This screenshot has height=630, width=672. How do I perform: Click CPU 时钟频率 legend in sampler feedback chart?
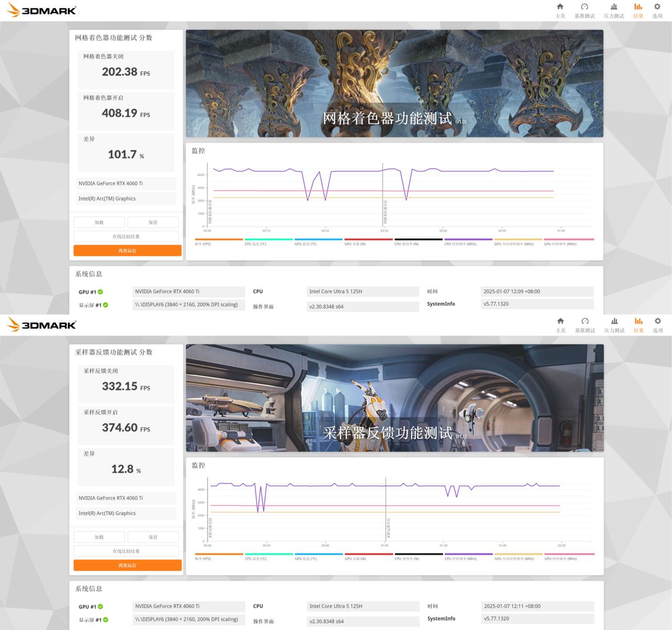tap(469, 556)
